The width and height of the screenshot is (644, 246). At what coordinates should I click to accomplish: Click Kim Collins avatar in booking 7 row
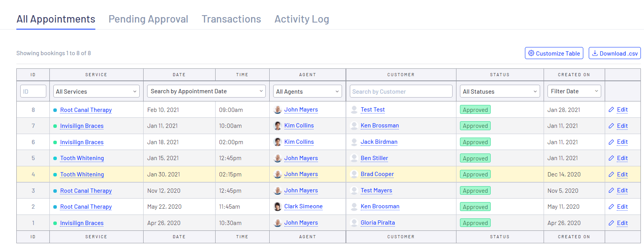(277, 126)
